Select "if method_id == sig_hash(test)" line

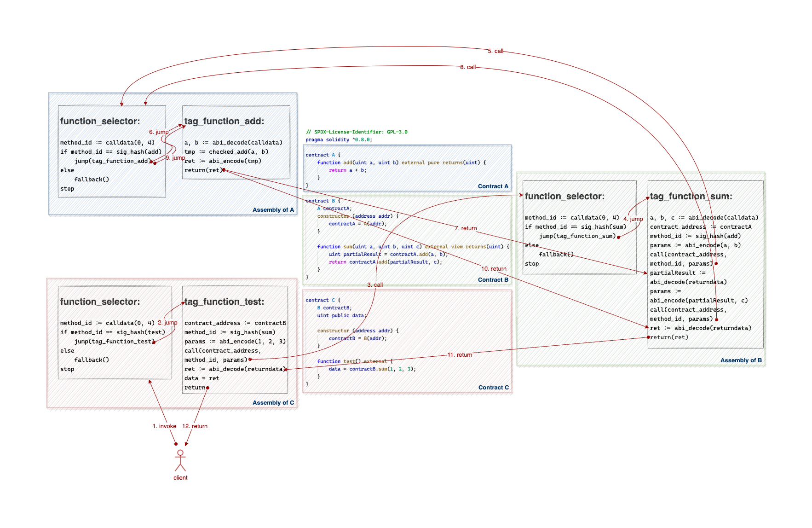pyautogui.click(x=113, y=332)
